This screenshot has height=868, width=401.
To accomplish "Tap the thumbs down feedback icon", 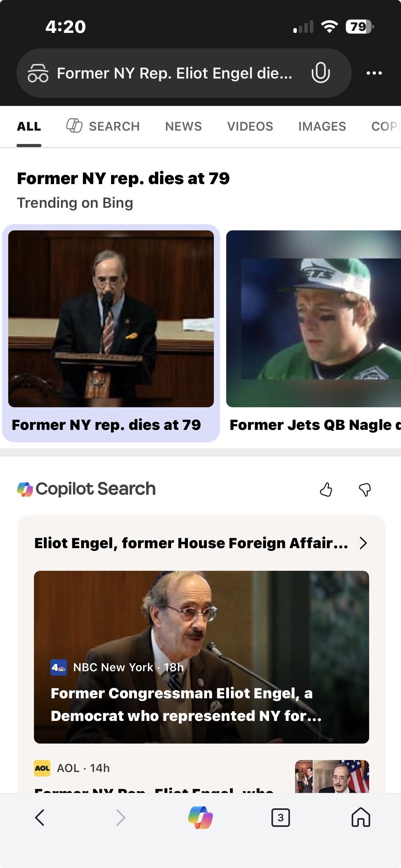I will 365,489.
